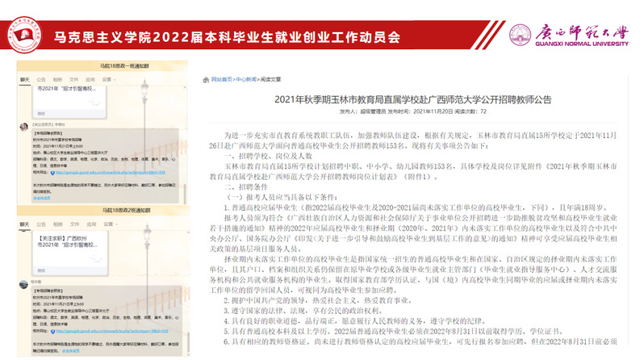Switch to 聊天 tab in 思政2班通知群
This screenshot has height=360, width=644.
click(x=25, y=224)
